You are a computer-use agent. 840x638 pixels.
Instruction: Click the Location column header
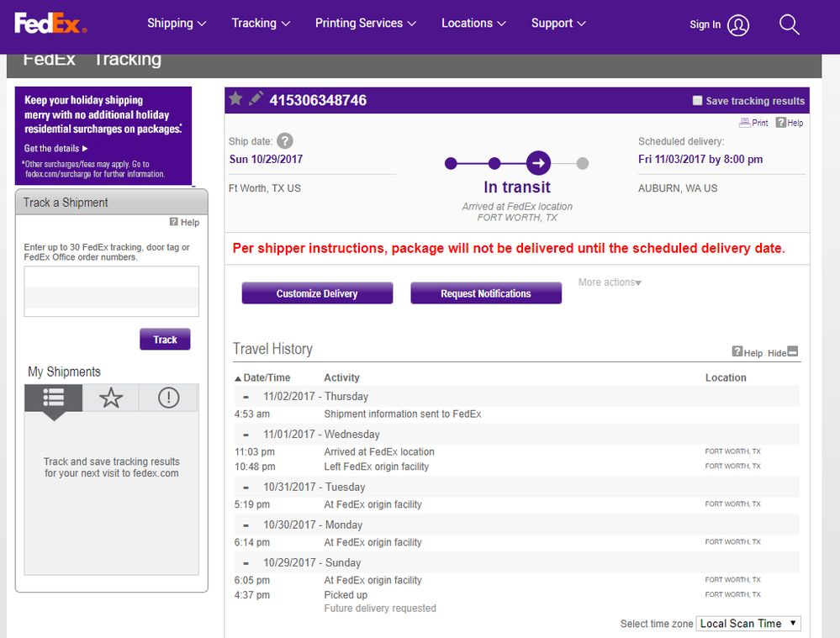click(x=726, y=377)
